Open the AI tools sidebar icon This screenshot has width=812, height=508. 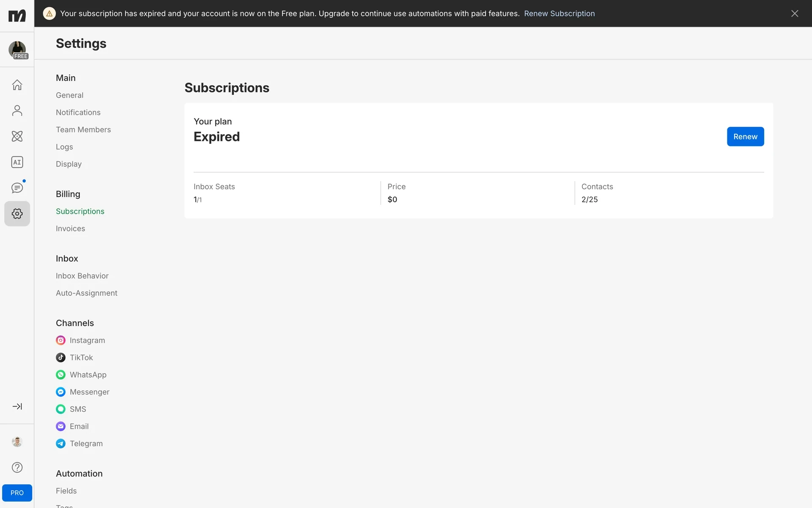click(x=17, y=162)
